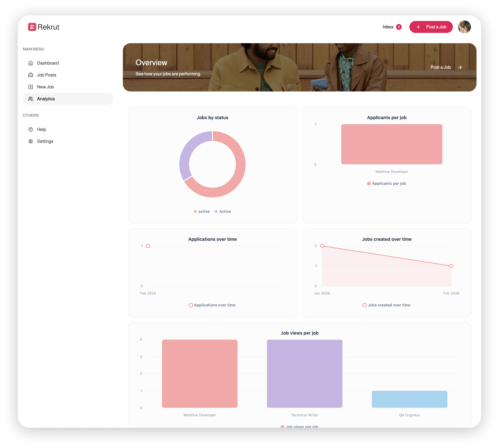Click the Analytics people icon
Screen dimensions: 499x448
coord(31,99)
